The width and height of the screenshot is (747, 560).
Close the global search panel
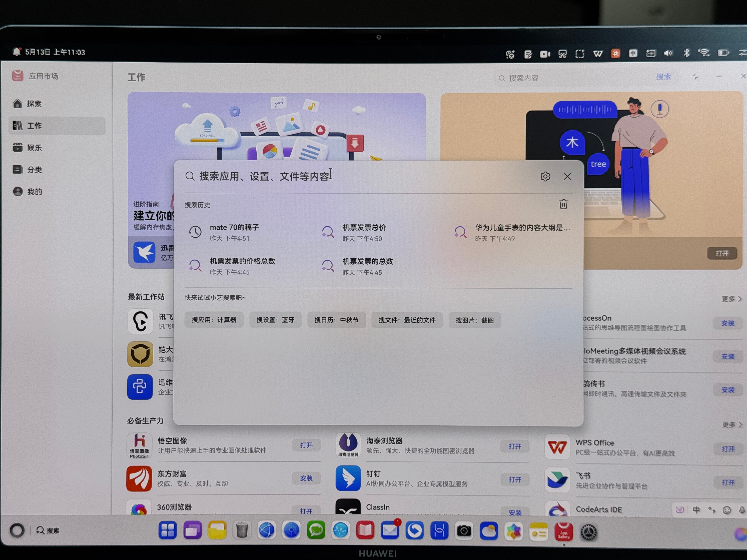567,176
